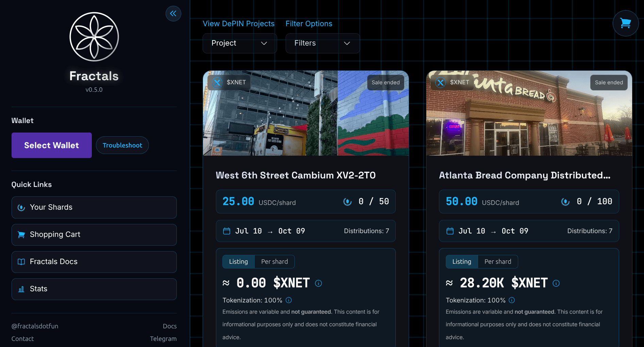Click Tokenization info icon on West 6th card

pos(289,300)
